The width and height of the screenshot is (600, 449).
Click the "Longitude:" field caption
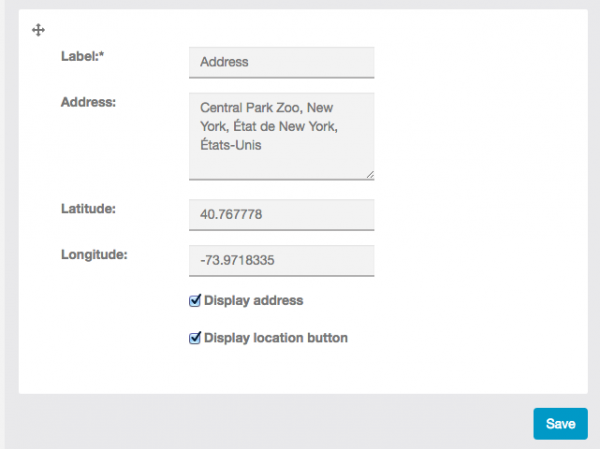click(x=94, y=254)
